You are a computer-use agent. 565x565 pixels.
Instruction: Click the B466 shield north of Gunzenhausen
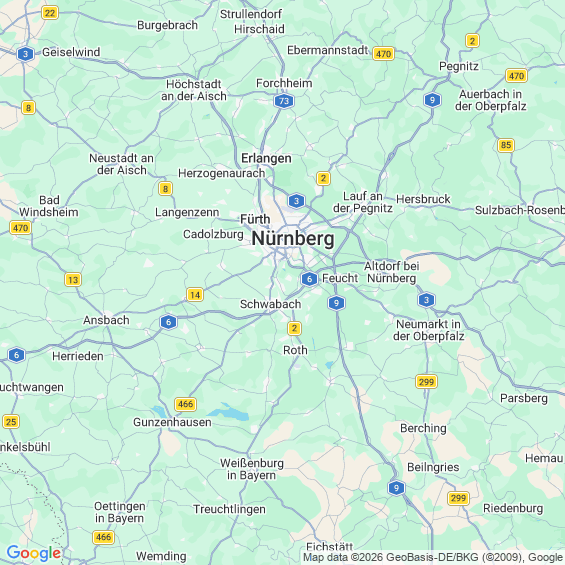point(186,404)
